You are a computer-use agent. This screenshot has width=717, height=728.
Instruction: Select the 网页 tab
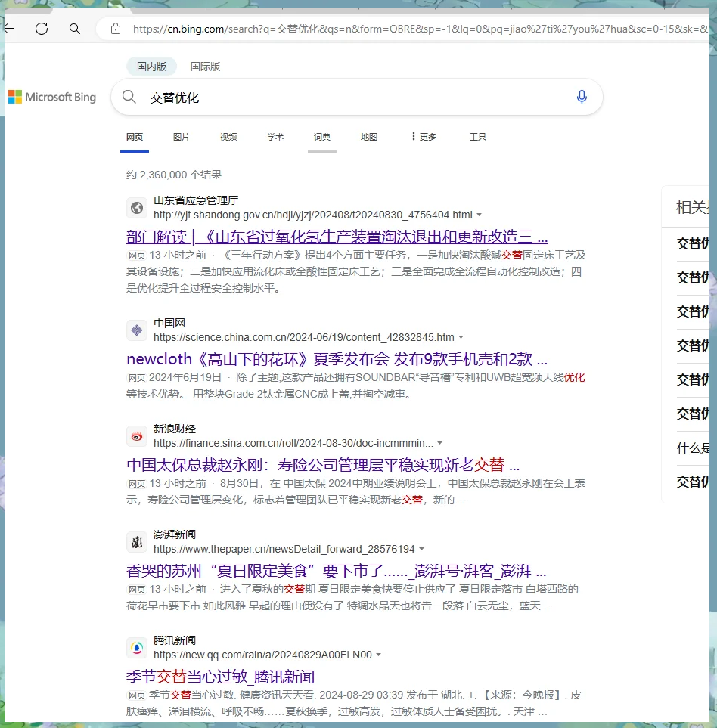point(135,137)
